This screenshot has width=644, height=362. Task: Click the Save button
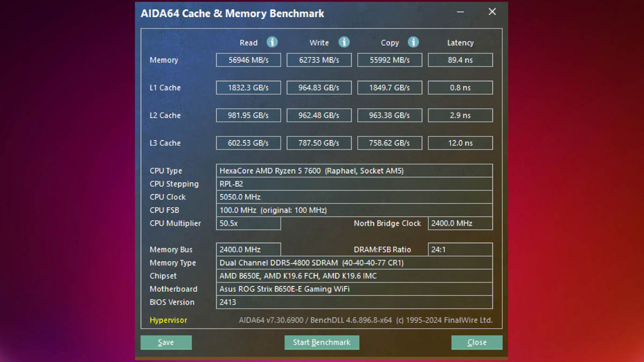tap(166, 342)
